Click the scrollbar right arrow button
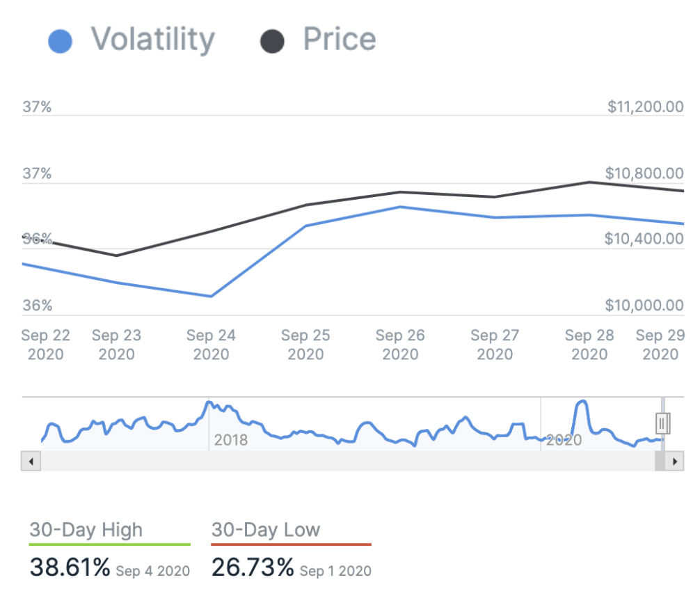700x589 pixels. point(674,461)
